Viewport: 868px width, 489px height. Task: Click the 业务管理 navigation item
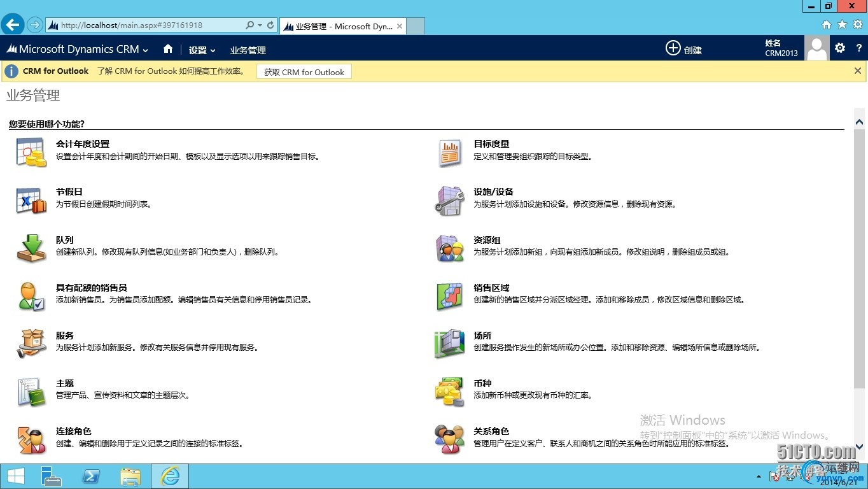(248, 50)
